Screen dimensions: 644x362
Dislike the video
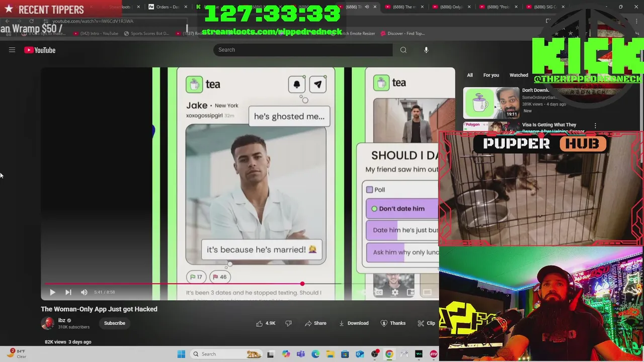(288, 323)
